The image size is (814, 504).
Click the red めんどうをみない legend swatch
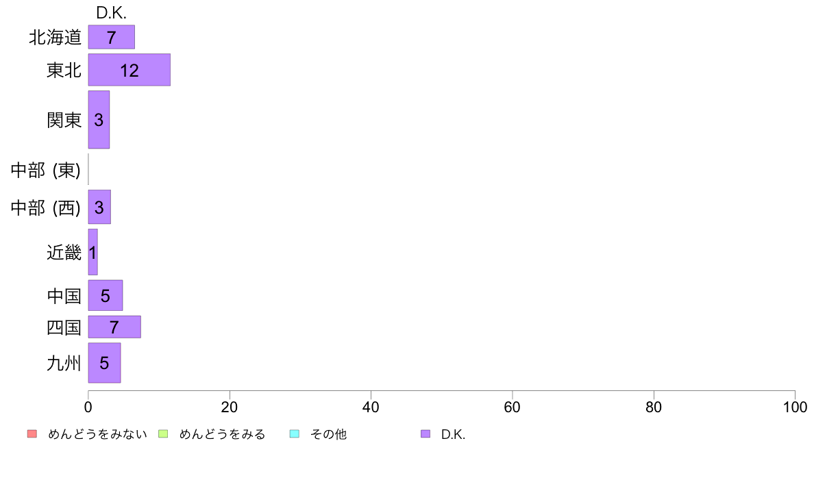coord(32,434)
